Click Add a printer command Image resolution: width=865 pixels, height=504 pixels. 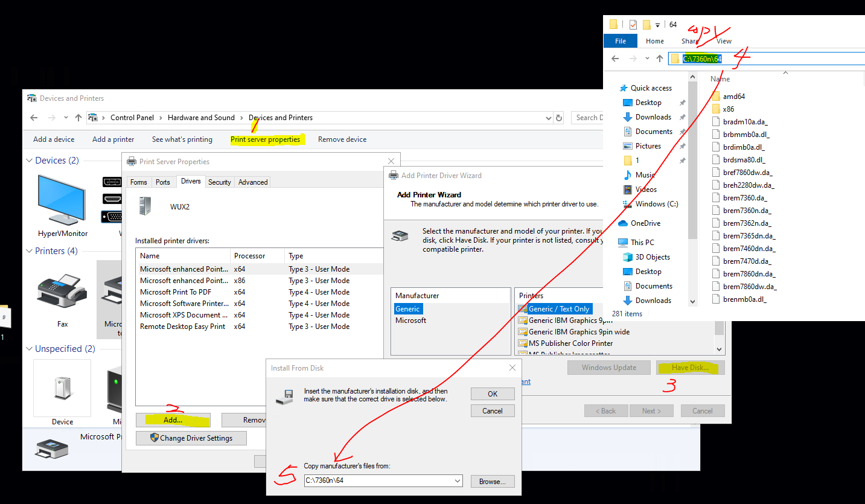coord(113,139)
